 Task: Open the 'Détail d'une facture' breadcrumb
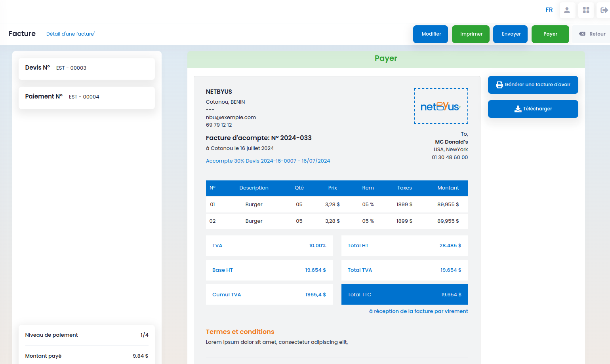click(71, 34)
